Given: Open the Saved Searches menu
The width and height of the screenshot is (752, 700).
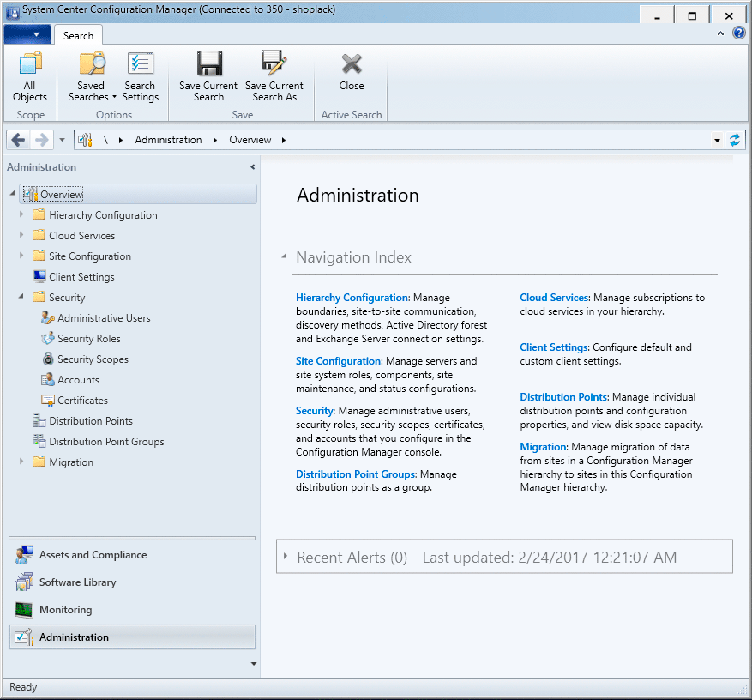Looking at the screenshot, I should point(92,76).
